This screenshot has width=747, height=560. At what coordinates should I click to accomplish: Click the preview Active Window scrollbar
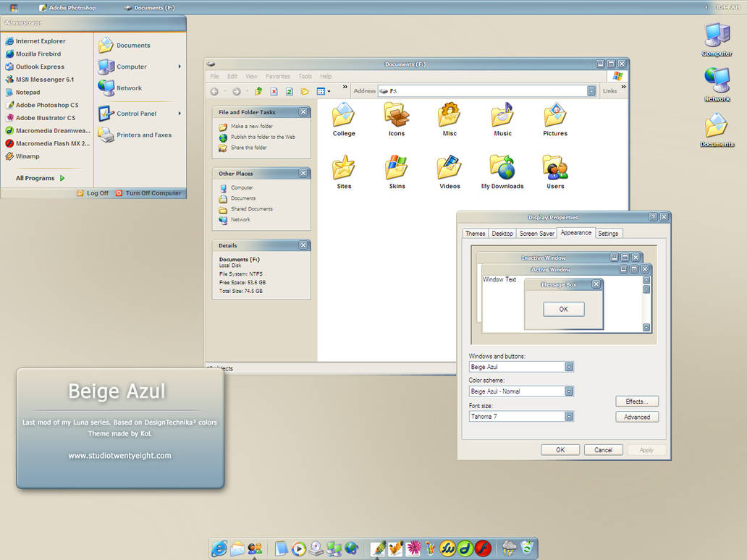[646, 303]
